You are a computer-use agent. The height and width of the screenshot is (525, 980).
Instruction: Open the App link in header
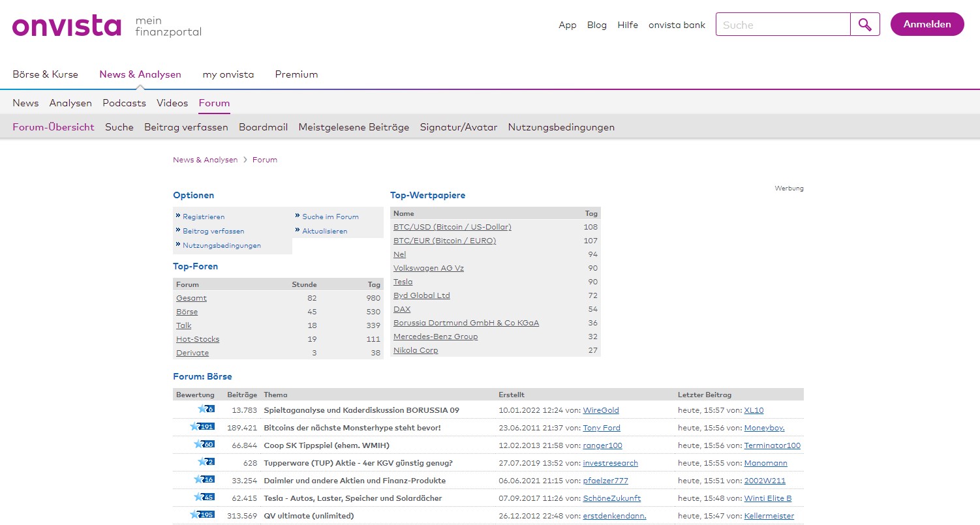pos(568,25)
